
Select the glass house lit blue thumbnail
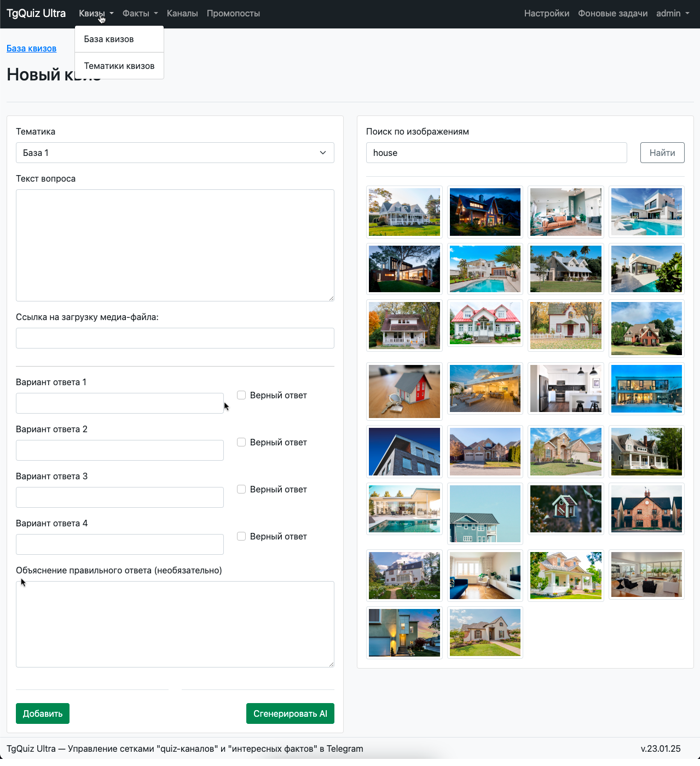646,388
